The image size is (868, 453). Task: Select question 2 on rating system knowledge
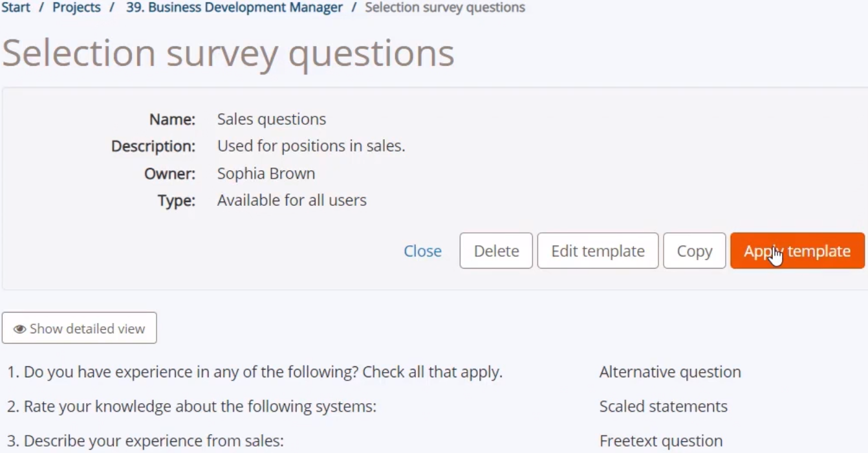point(192,406)
